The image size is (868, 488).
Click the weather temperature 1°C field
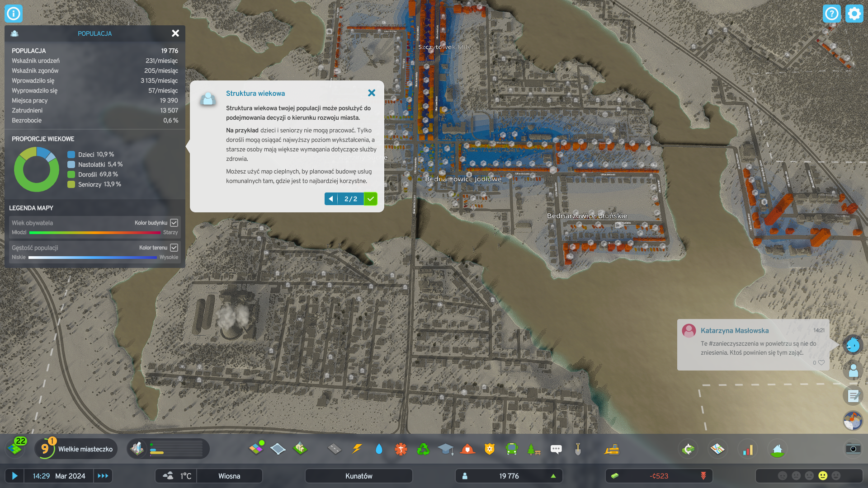[176, 476]
